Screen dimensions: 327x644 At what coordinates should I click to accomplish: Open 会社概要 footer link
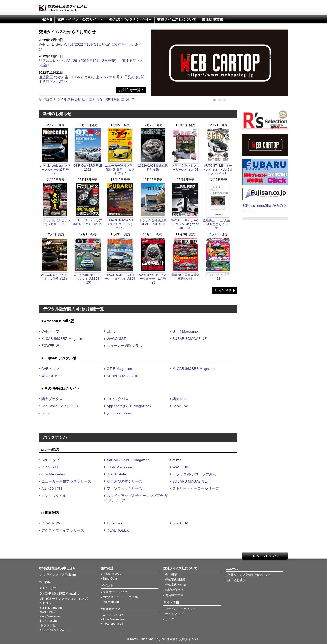(171, 575)
